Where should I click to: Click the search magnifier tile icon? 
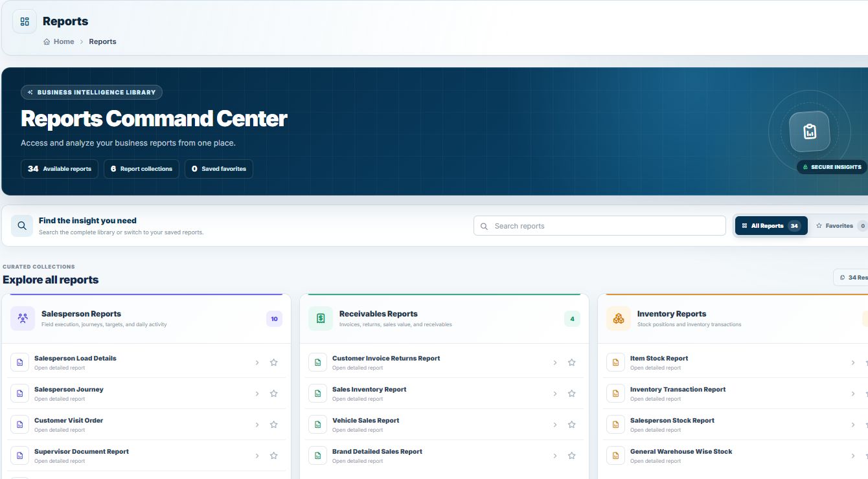coord(22,226)
